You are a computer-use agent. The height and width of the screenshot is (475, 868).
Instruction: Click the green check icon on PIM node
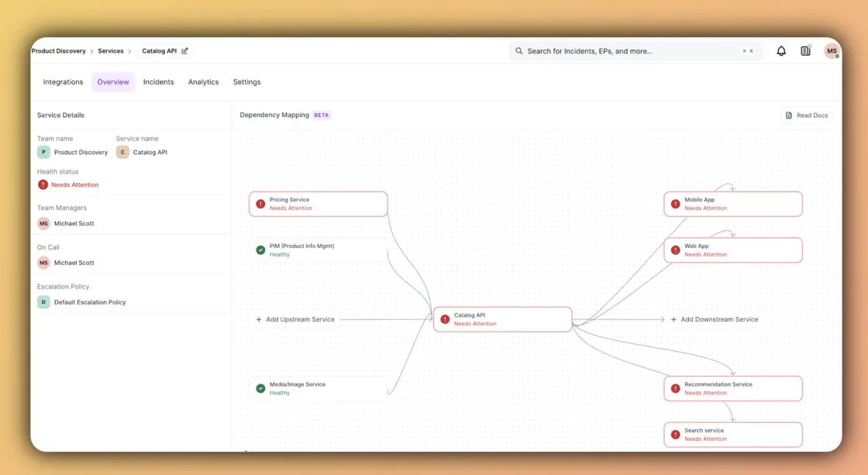260,250
